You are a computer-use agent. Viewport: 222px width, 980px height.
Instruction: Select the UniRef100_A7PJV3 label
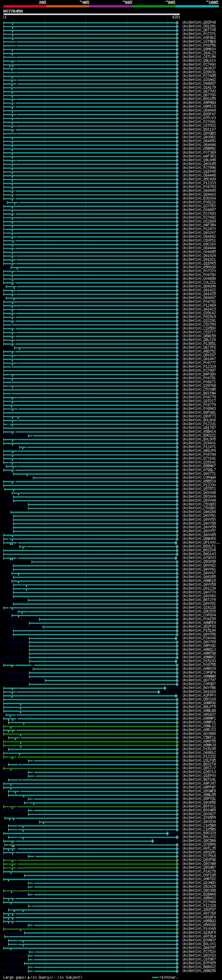[199, 118]
